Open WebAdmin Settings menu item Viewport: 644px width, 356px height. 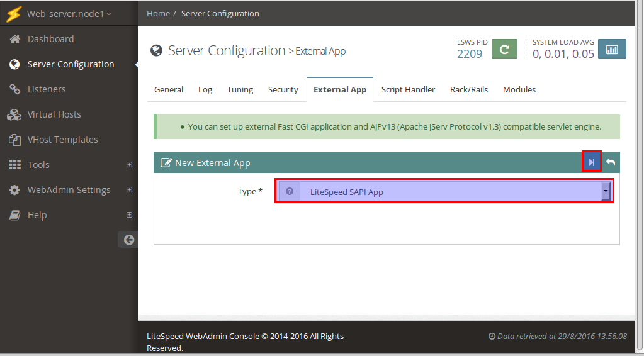69,190
